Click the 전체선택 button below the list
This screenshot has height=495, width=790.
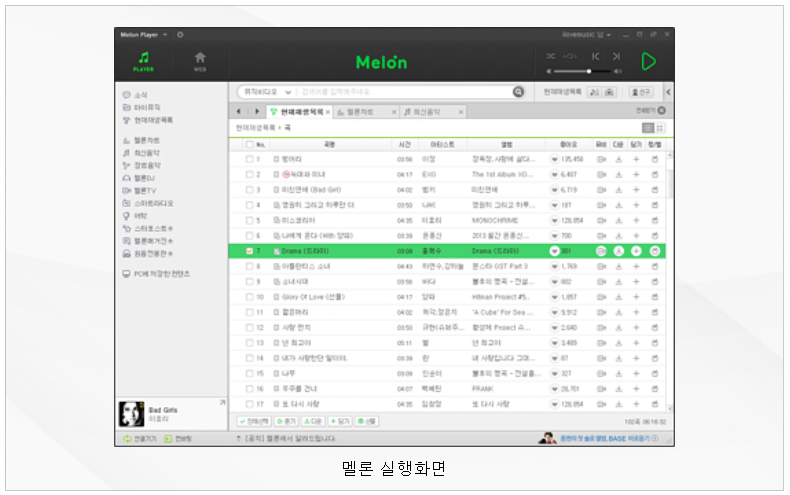click(254, 421)
